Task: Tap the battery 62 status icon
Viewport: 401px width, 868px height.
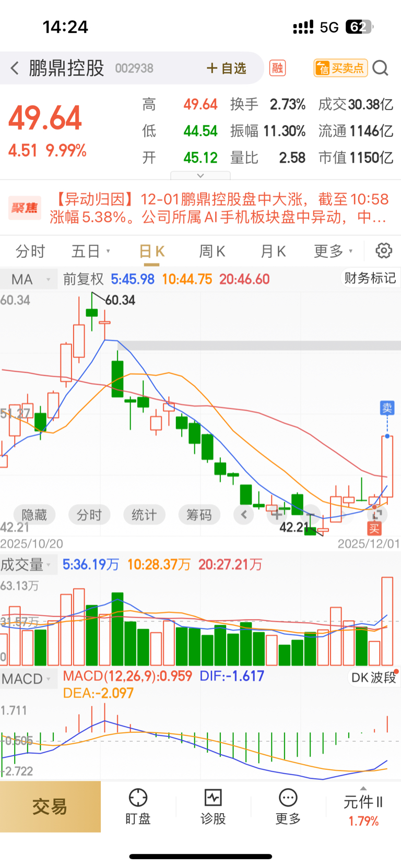Action: point(359,27)
